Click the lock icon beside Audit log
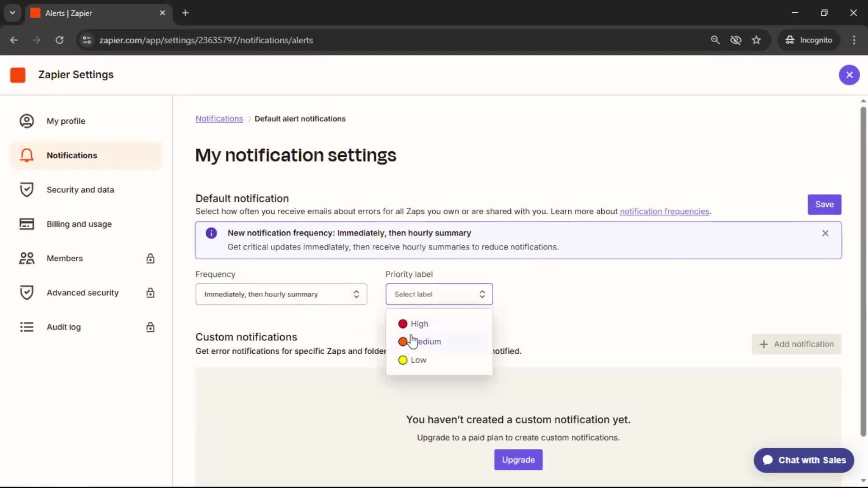The width and height of the screenshot is (868, 488). (151, 327)
